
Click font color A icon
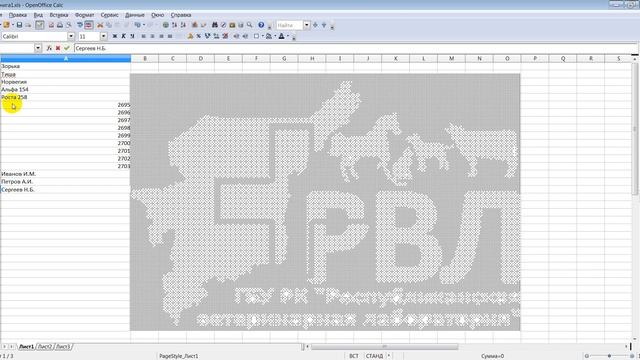click(282, 36)
